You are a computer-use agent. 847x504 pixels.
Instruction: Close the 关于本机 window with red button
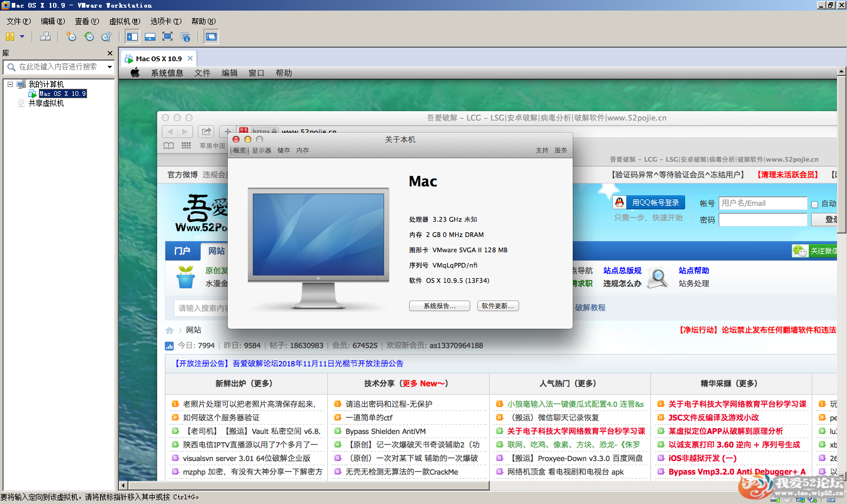coord(236,139)
